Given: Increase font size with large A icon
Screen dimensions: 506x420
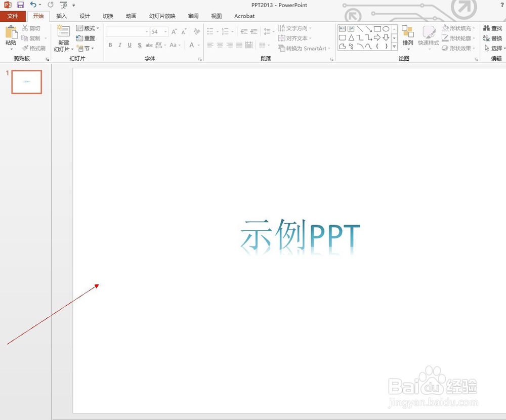Looking at the screenshot, I should [x=174, y=32].
